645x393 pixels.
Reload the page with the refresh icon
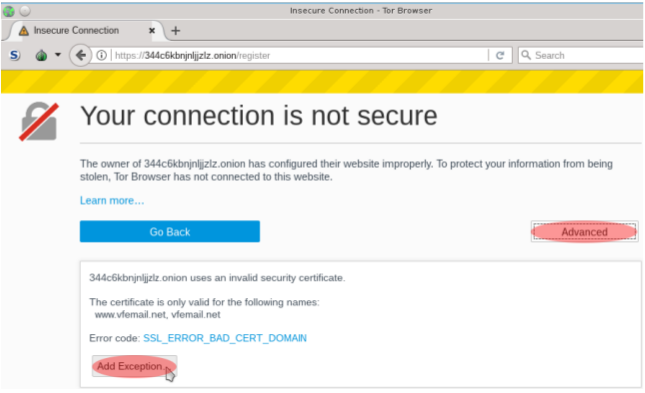(x=500, y=55)
